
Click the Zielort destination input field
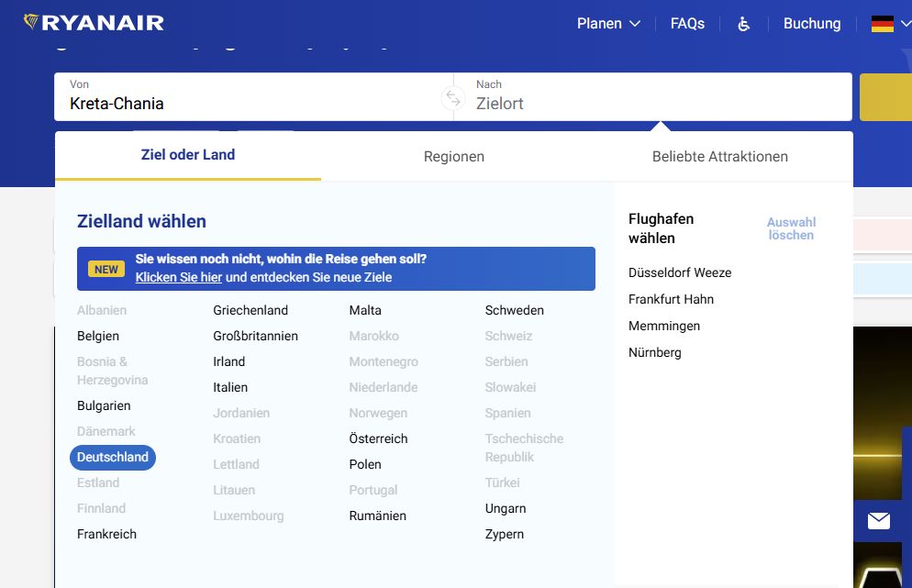[x=651, y=104]
